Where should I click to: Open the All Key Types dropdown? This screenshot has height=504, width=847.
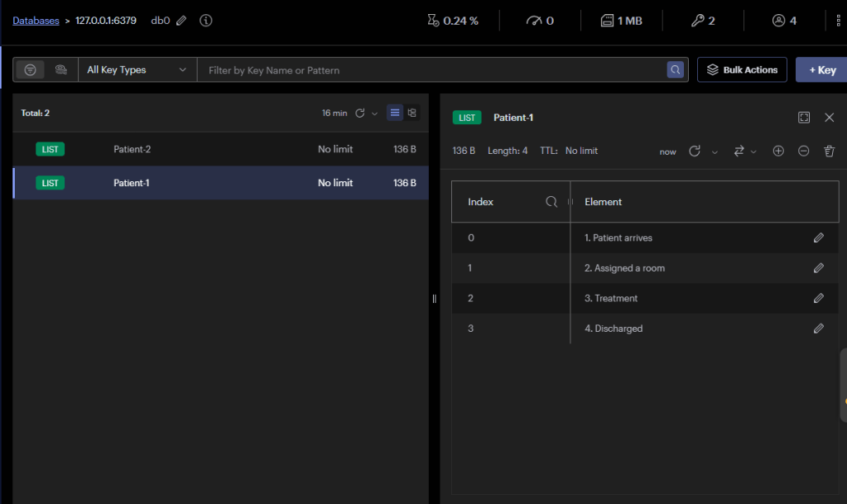coord(137,70)
